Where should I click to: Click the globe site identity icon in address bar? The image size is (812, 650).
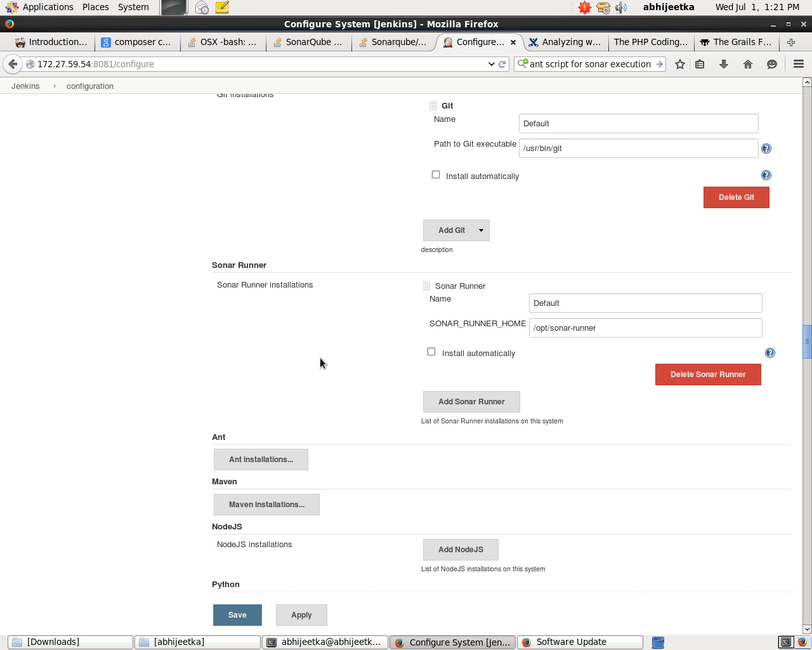pyautogui.click(x=30, y=64)
